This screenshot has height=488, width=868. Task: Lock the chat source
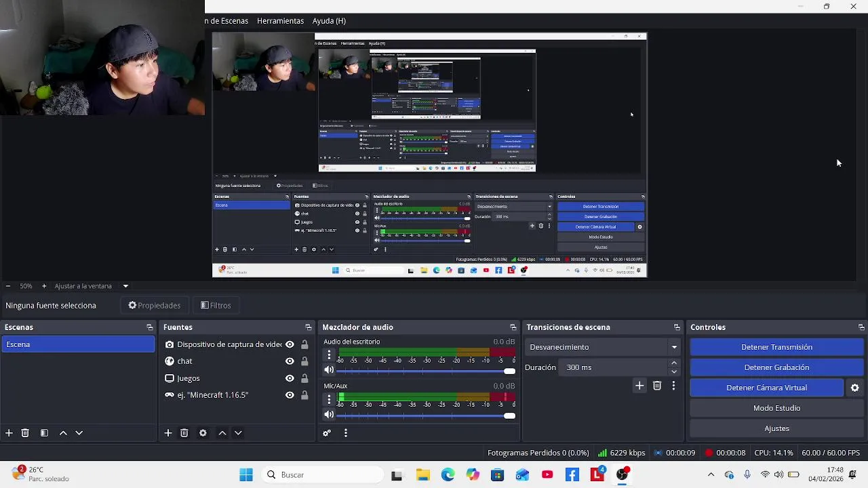point(304,361)
